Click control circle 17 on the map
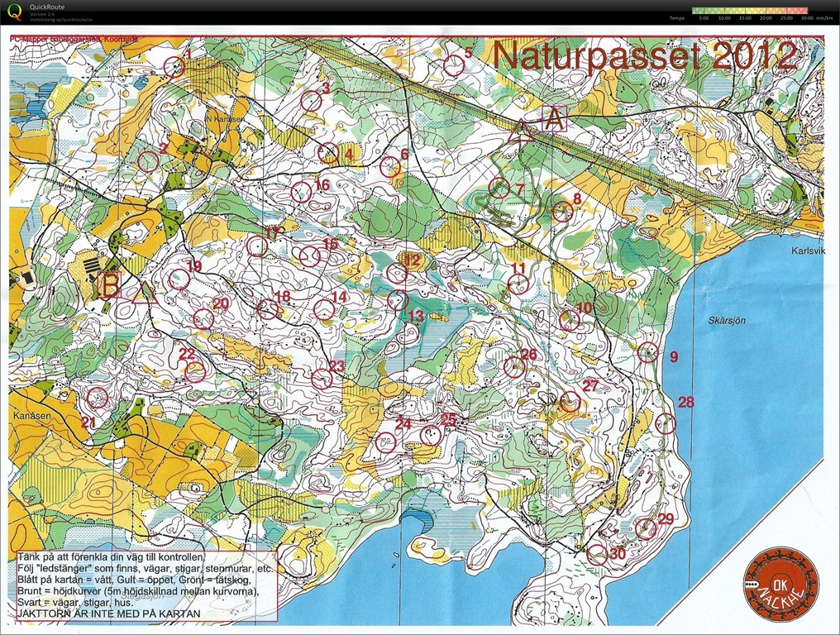Screen dimensions: 840x635 click(x=257, y=246)
